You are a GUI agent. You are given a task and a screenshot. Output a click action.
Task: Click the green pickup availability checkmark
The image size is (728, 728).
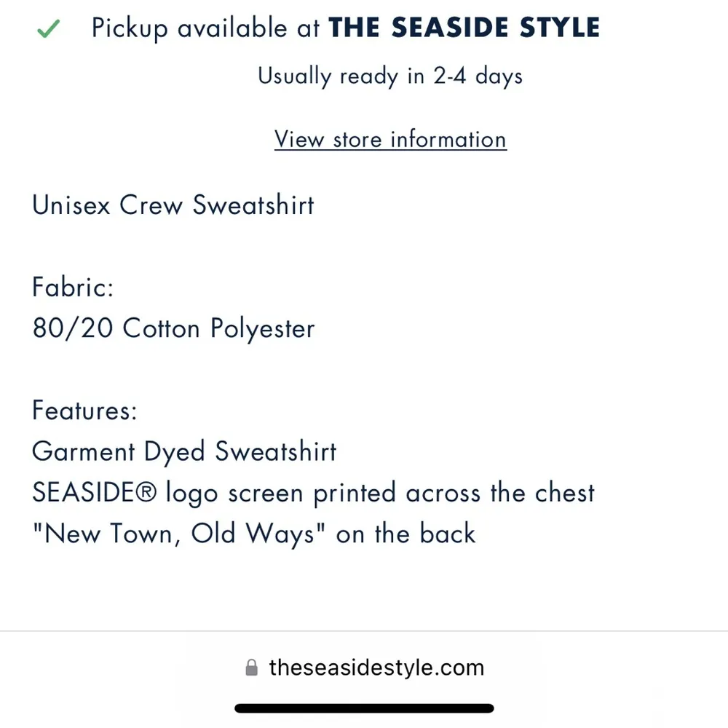tap(48, 29)
